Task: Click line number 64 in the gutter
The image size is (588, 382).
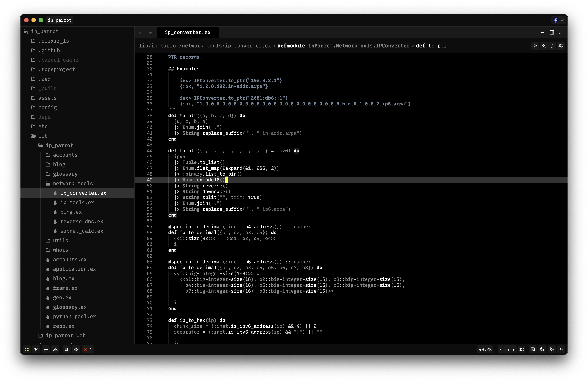Action: 150,267
